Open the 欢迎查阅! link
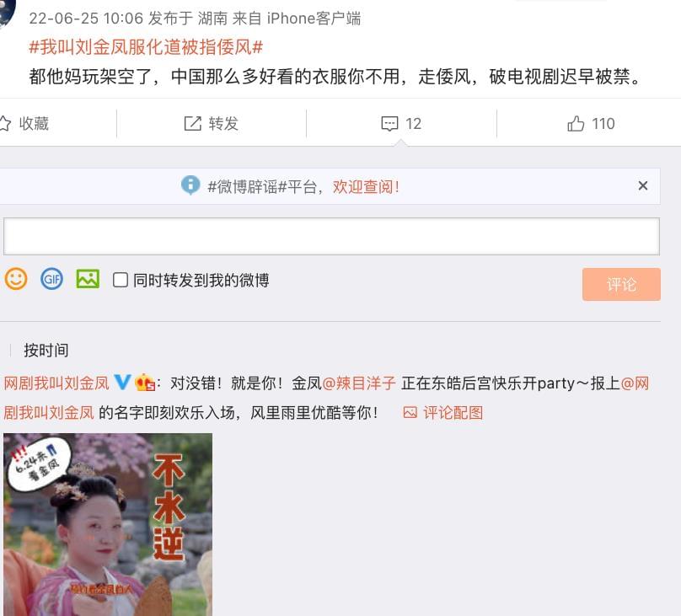 point(366,187)
